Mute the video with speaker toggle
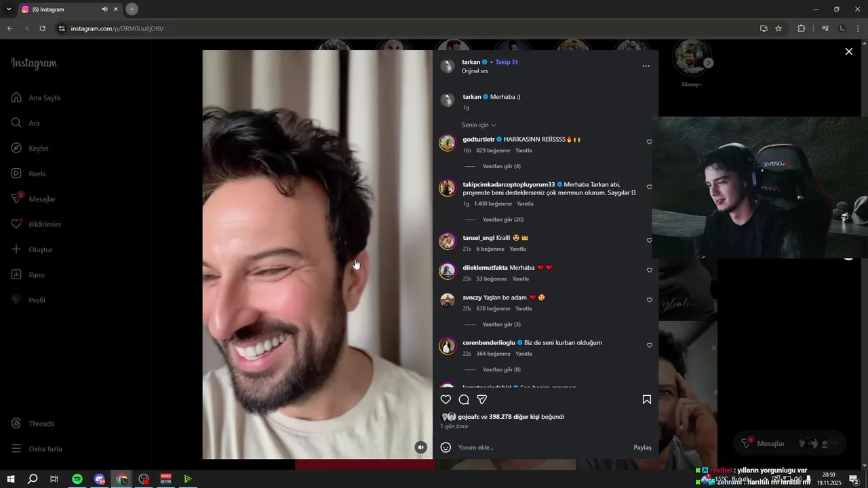868x488 pixels. pos(421,447)
